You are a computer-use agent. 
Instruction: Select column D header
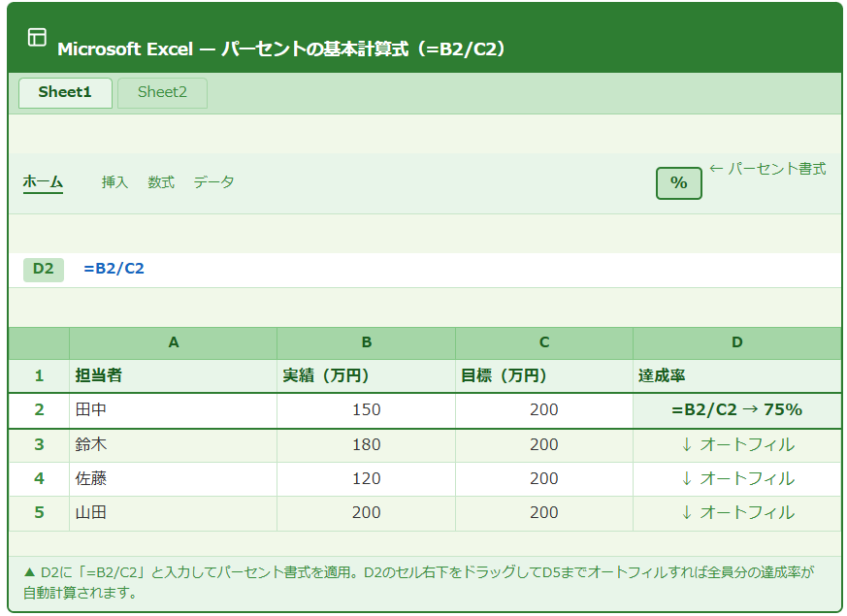[x=736, y=342]
